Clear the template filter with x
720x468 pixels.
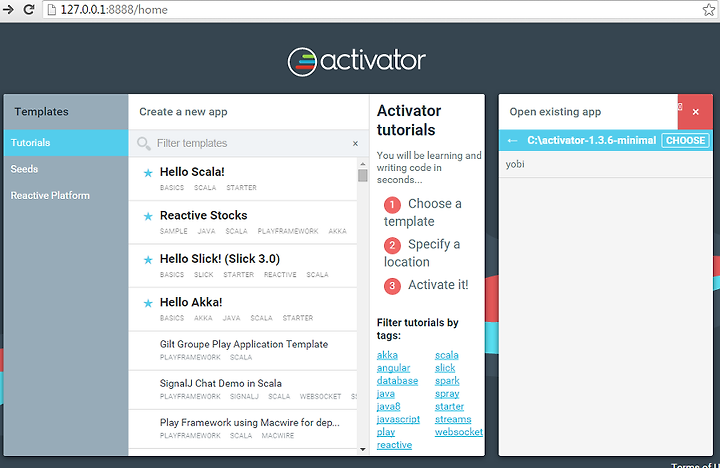[355, 143]
